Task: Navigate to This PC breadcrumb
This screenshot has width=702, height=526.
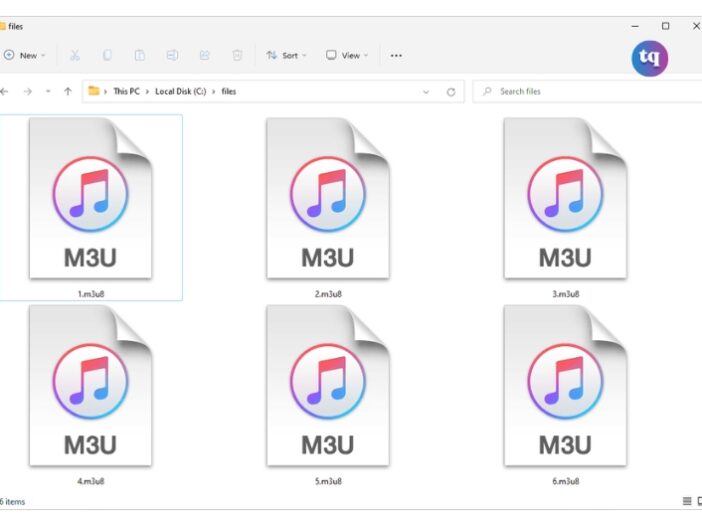Action: (x=126, y=91)
